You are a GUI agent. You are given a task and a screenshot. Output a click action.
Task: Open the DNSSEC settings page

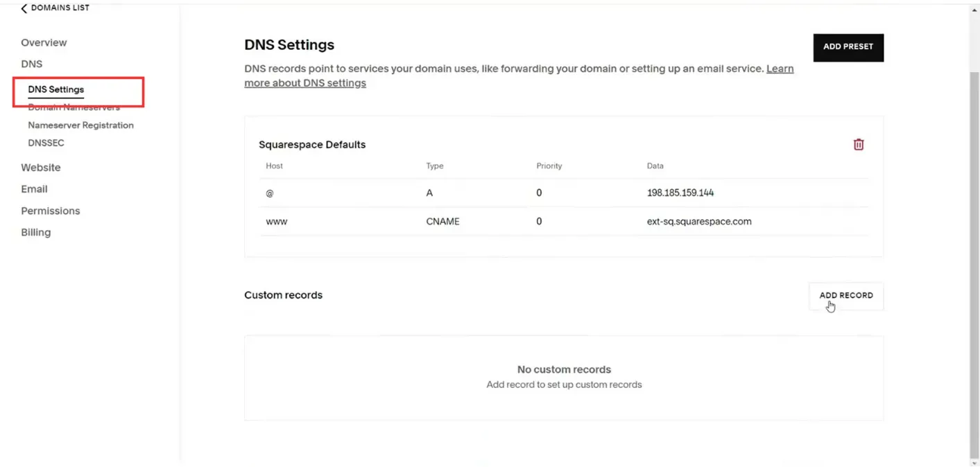[46, 143]
